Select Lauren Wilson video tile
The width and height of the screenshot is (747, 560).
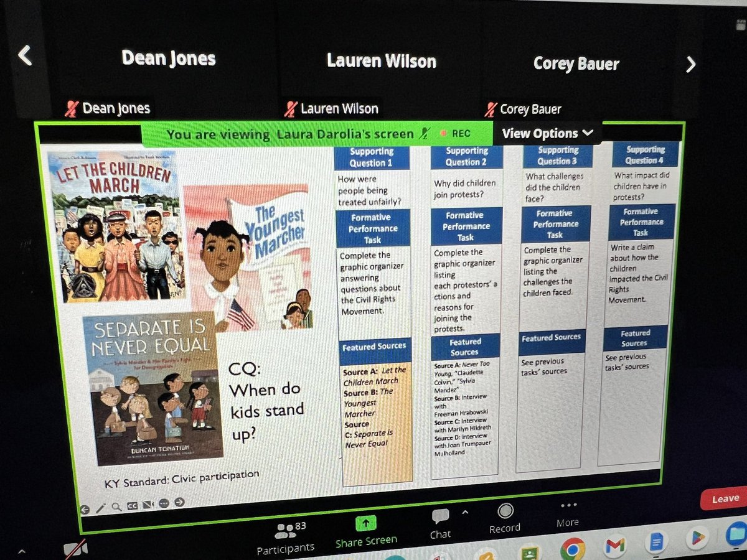tap(381, 61)
